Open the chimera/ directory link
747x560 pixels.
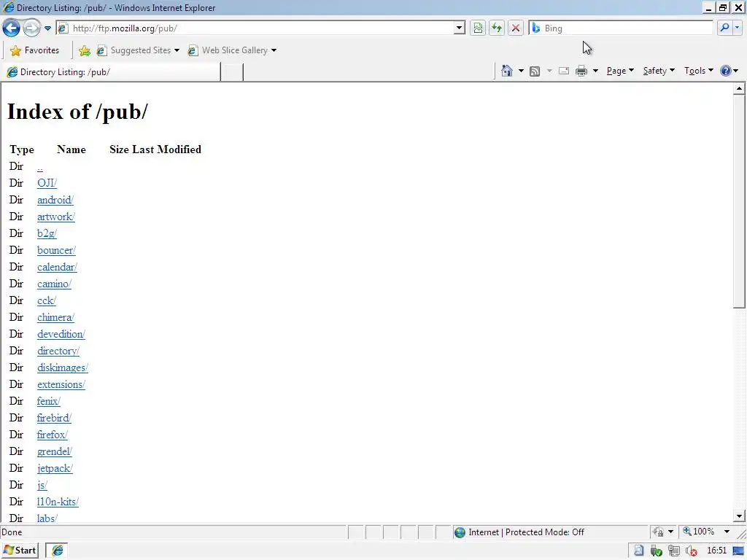point(55,317)
